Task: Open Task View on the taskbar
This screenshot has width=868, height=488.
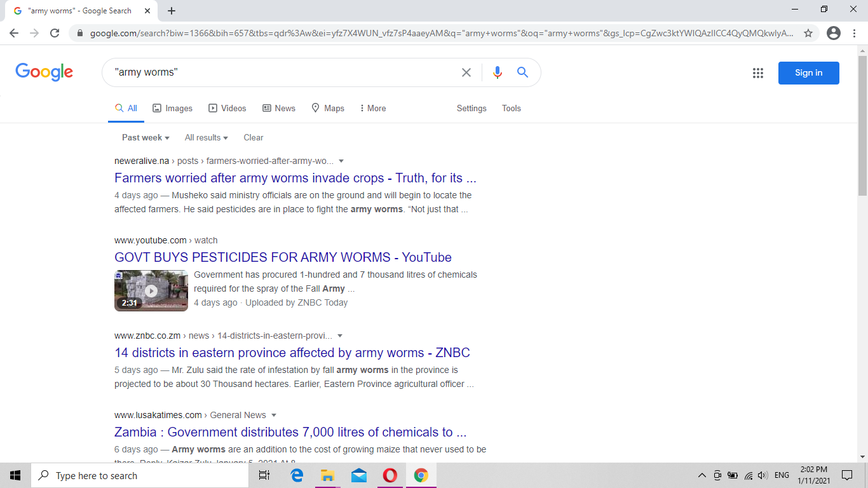Action: pos(265,475)
